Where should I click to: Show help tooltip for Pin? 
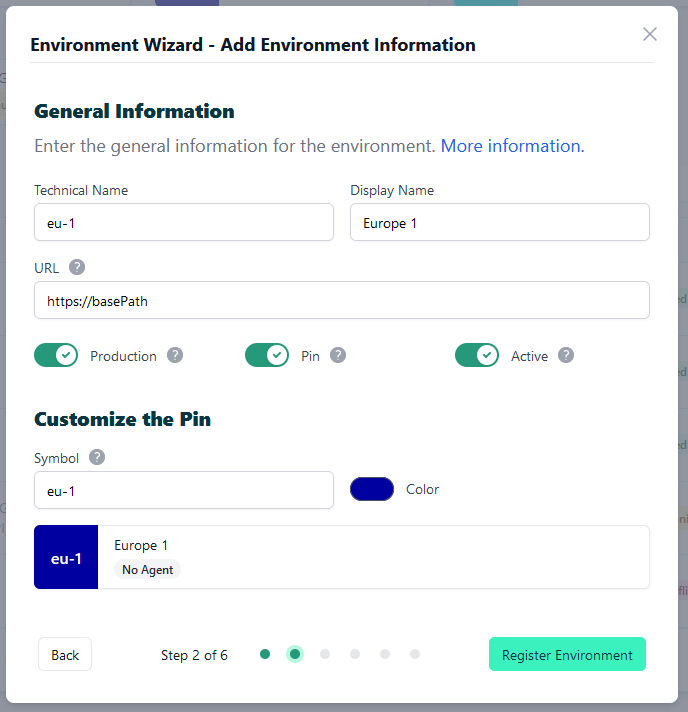tap(338, 355)
